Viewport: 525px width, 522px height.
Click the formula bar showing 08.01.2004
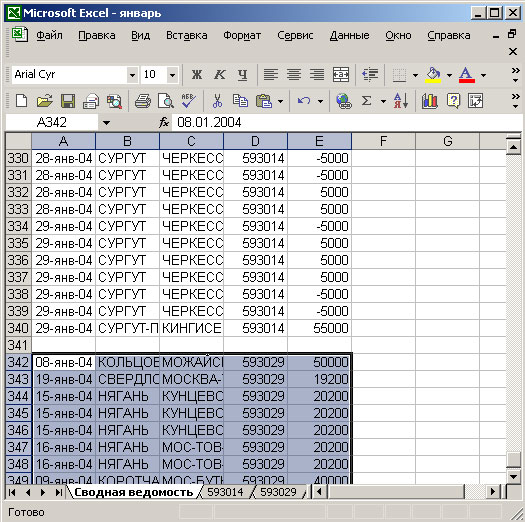click(346, 122)
